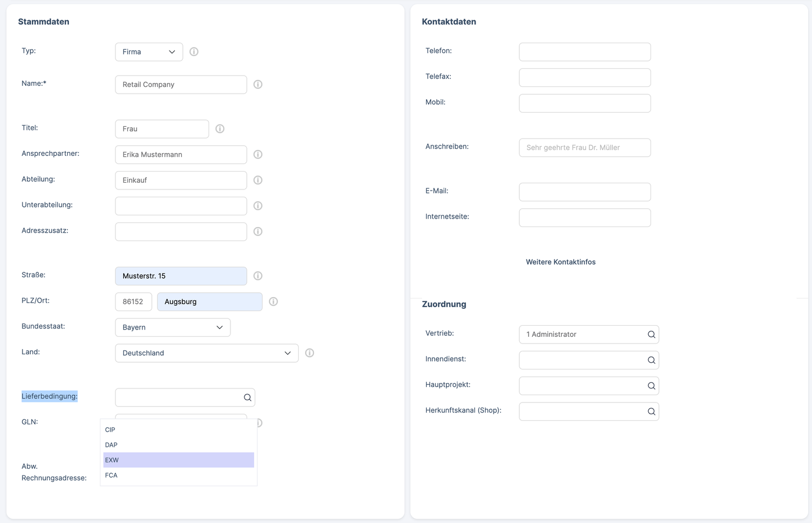Screen dimensions: 812x523
Task: Open the Land dropdown showing Deutschland
Action: click(x=206, y=353)
